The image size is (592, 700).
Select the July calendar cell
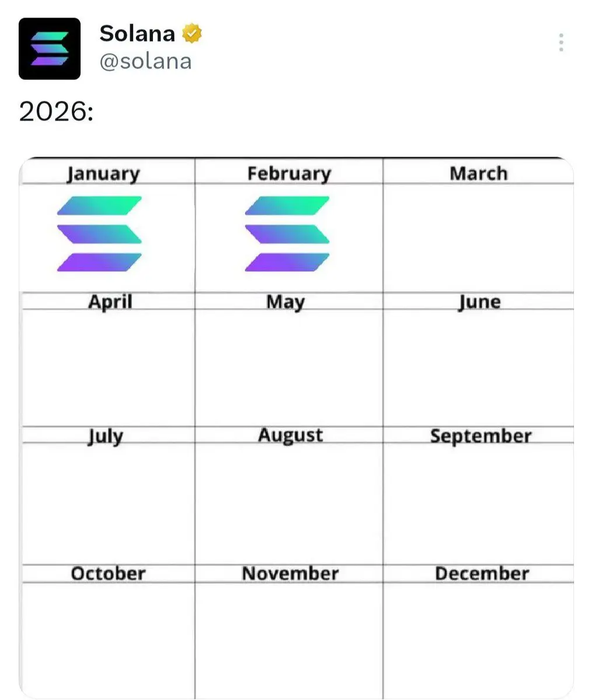click(108, 503)
